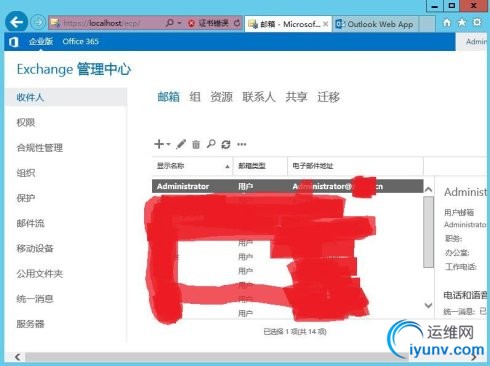Click the Office logo icon in header

click(x=14, y=42)
